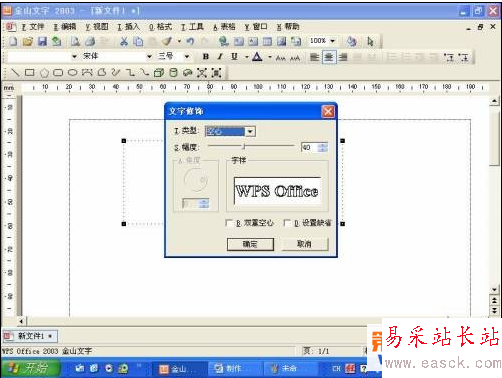Confirm the dialog with 确定
Image resolution: width=502 pixels, height=378 pixels.
250,244
